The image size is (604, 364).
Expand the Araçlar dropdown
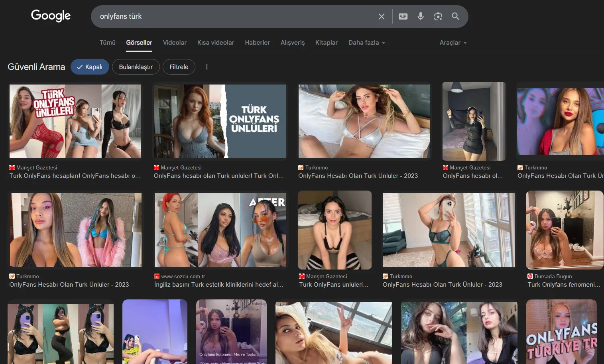point(453,43)
